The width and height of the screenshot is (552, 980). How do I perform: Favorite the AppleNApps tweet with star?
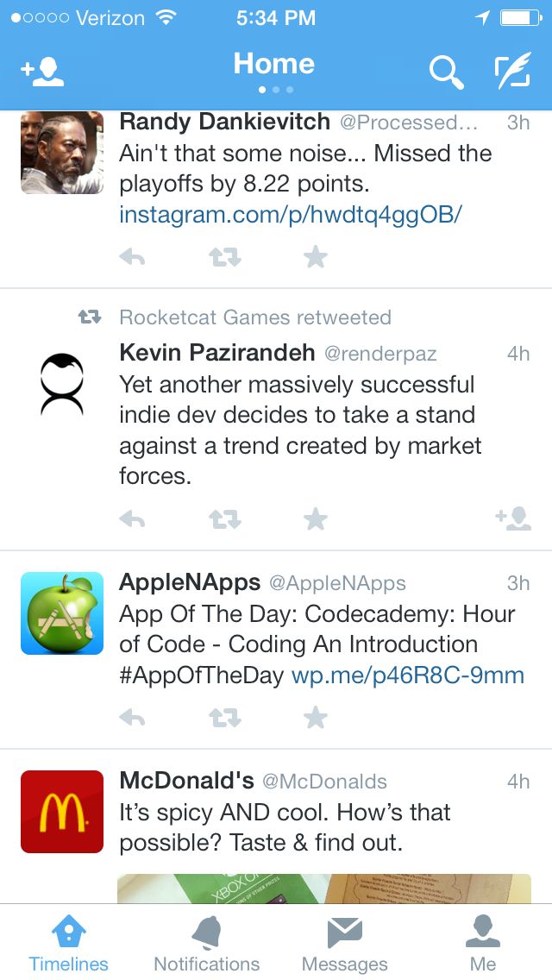(316, 717)
